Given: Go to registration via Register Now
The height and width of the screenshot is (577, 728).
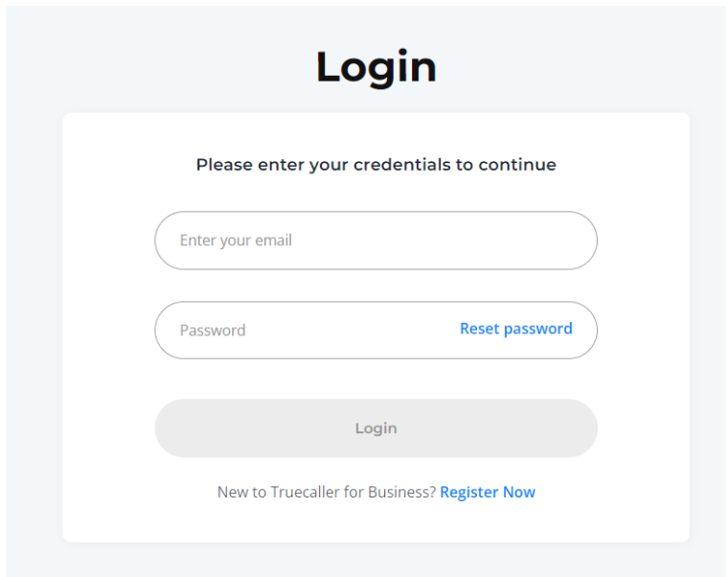Looking at the screenshot, I should tap(488, 492).
